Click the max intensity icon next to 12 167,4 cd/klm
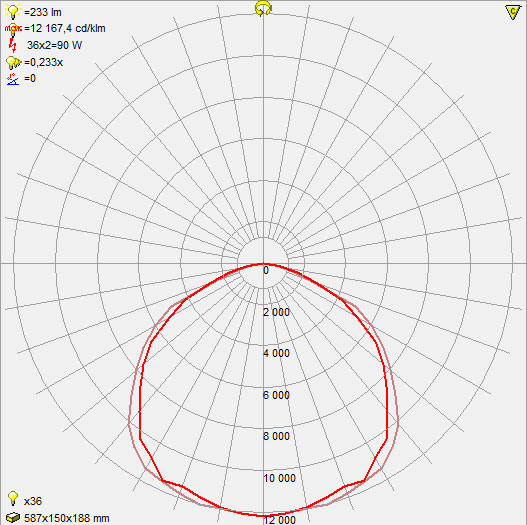This screenshot has height=525, width=527. [13, 29]
